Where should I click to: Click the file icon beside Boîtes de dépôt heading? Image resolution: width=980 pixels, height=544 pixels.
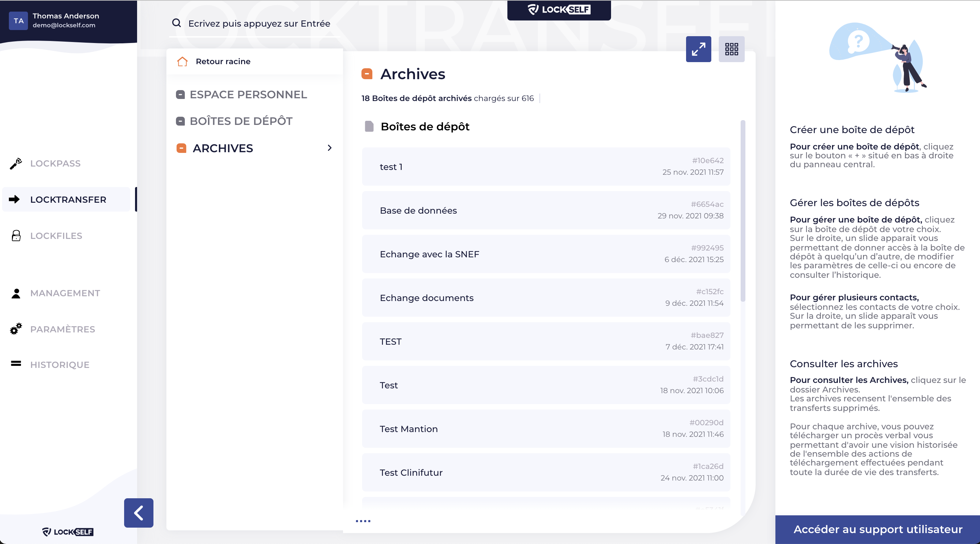tap(369, 126)
